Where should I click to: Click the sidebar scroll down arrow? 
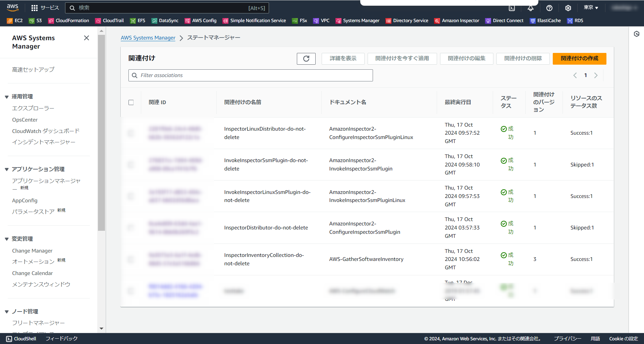(101, 329)
